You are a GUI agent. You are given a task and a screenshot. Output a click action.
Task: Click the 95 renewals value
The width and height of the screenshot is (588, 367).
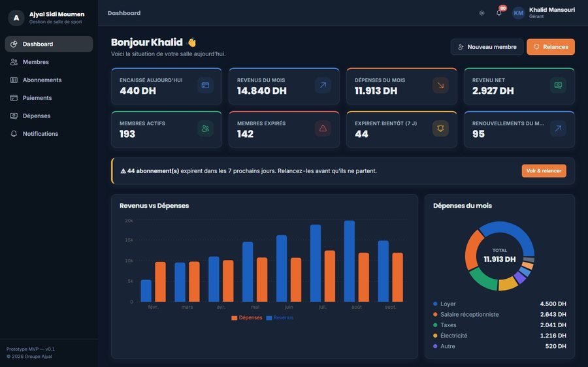coord(478,135)
